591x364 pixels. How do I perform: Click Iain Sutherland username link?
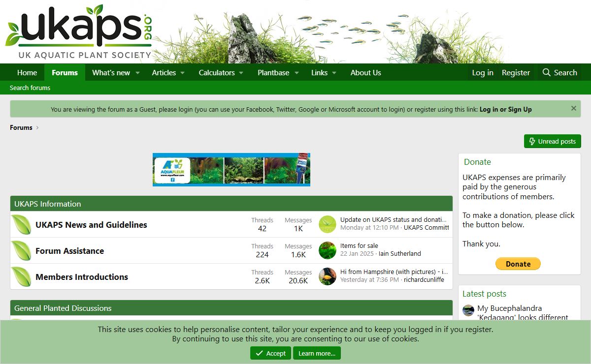(x=400, y=254)
